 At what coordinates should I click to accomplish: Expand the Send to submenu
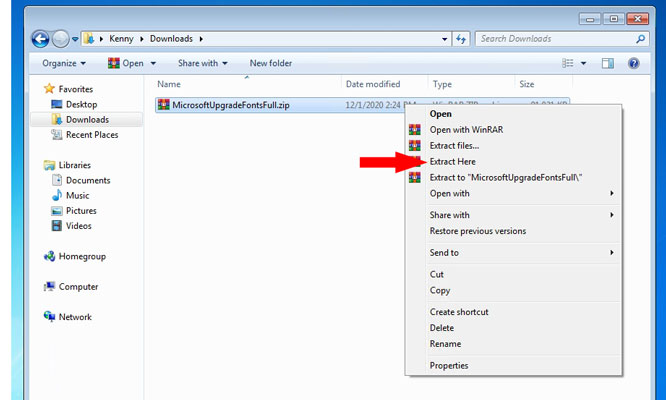pyautogui.click(x=514, y=253)
